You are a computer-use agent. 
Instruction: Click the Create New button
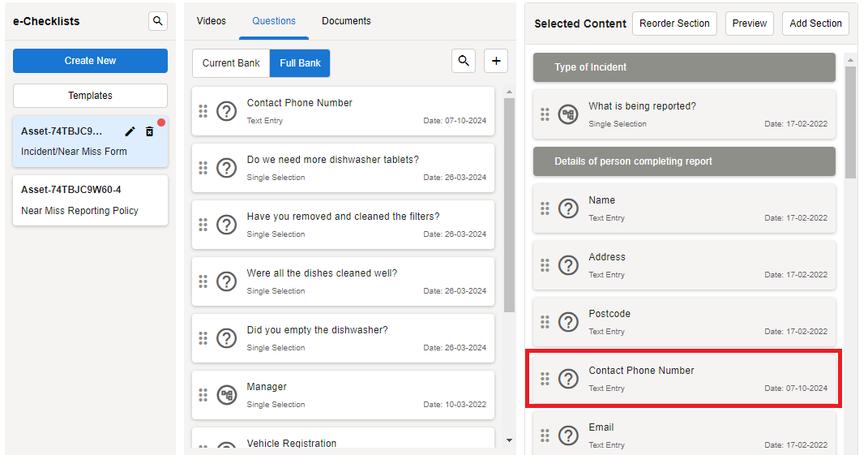pyautogui.click(x=90, y=61)
